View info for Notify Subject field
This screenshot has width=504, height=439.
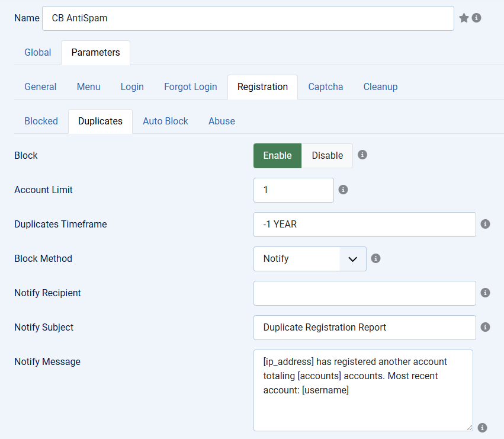(x=485, y=327)
